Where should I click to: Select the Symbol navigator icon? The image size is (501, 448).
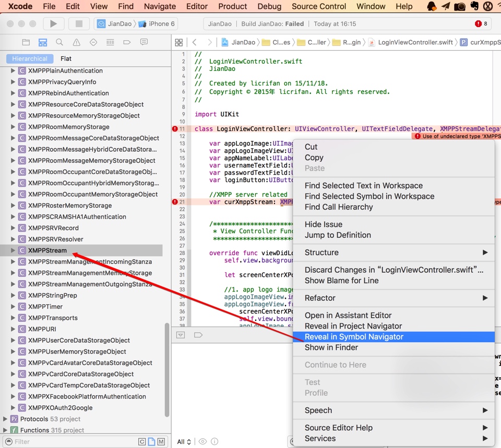pyautogui.click(x=43, y=42)
